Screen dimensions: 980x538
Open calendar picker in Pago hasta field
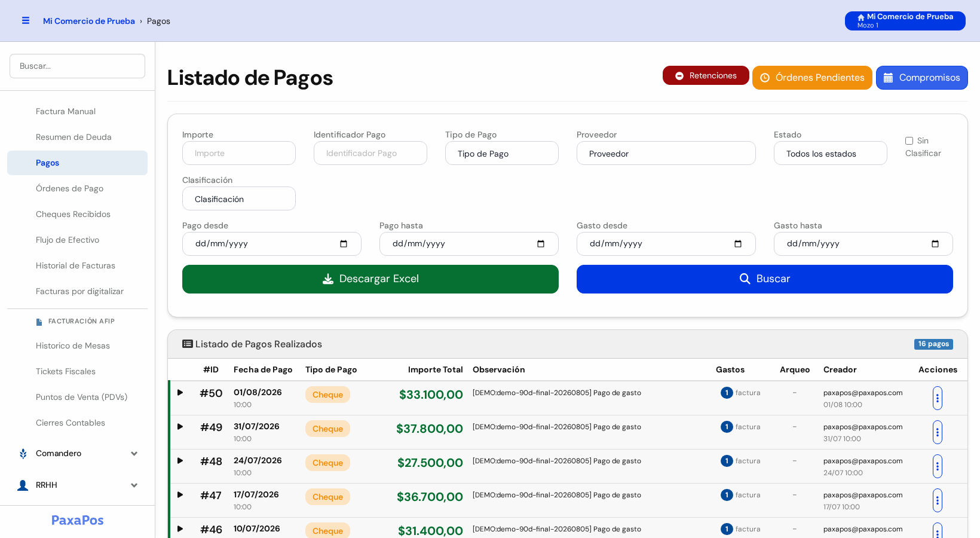click(x=541, y=244)
